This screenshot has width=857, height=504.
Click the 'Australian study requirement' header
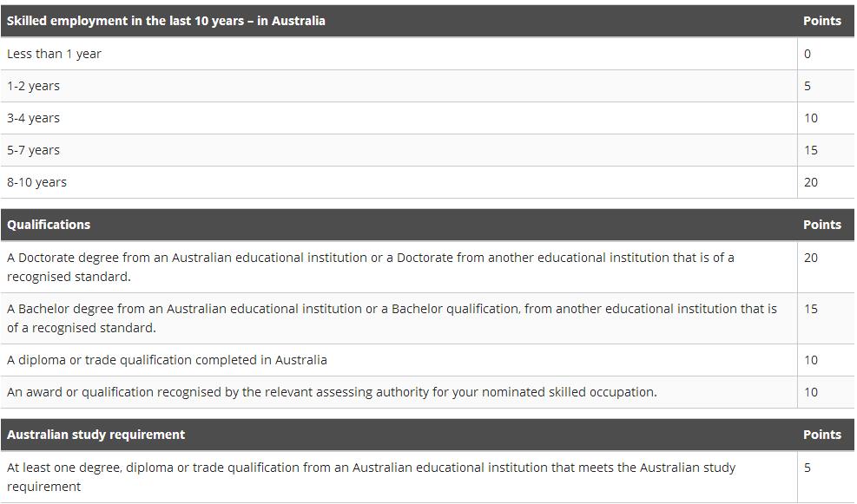click(96, 435)
